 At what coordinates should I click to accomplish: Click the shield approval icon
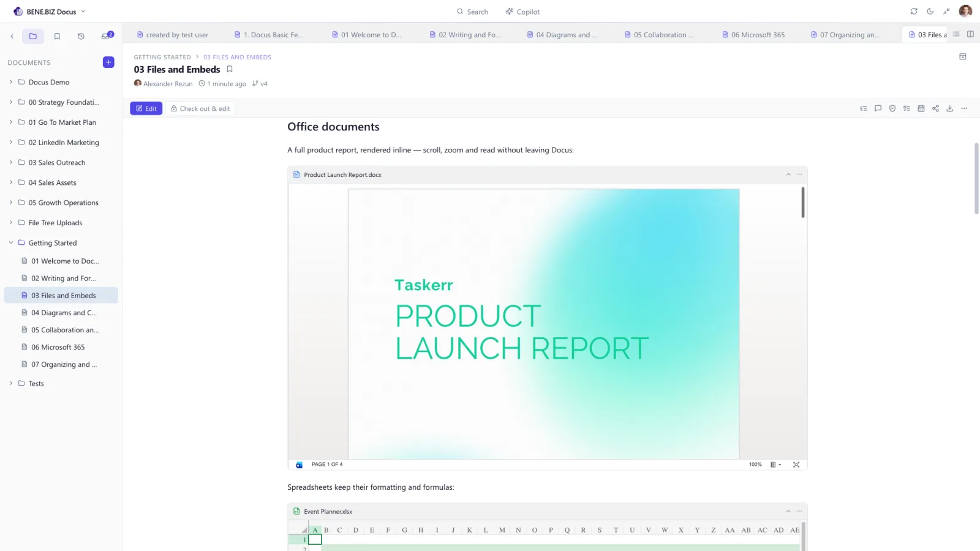[x=892, y=108]
